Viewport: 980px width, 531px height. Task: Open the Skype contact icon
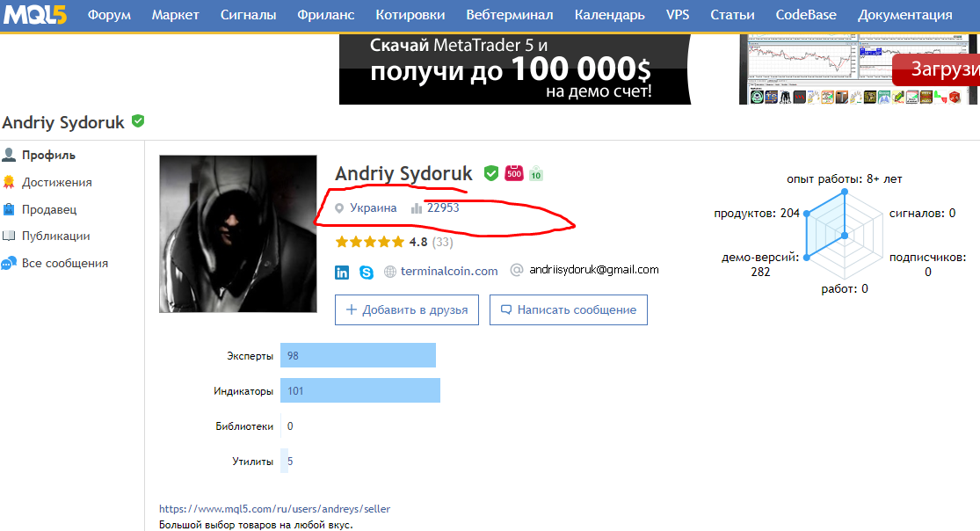pyautogui.click(x=367, y=272)
